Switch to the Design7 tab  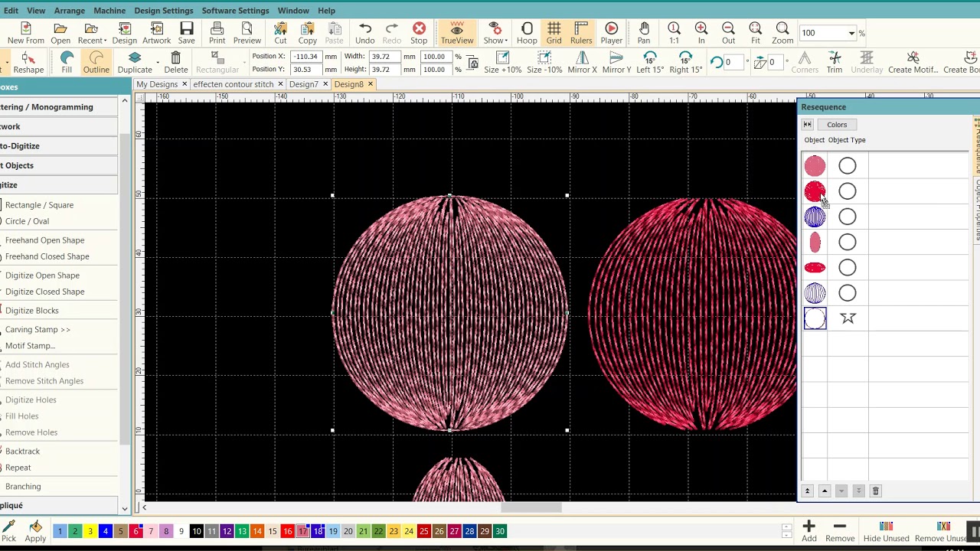pyautogui.click(x=304, y=84)
